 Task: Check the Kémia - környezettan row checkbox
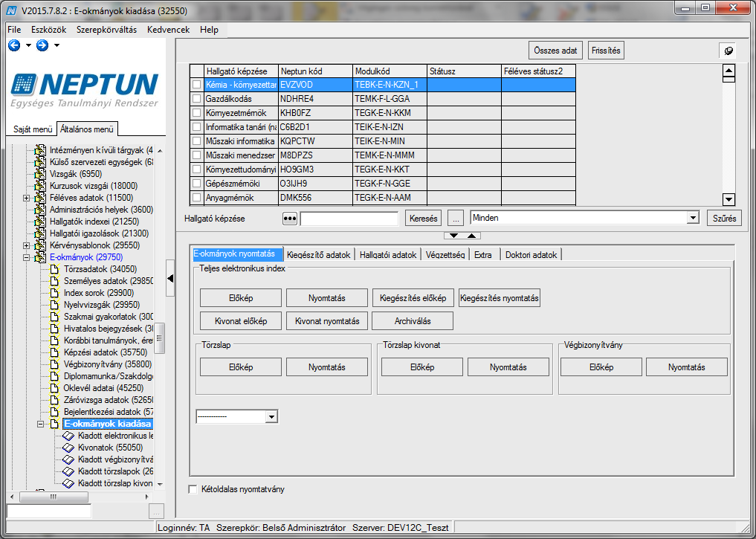point(197,84)
